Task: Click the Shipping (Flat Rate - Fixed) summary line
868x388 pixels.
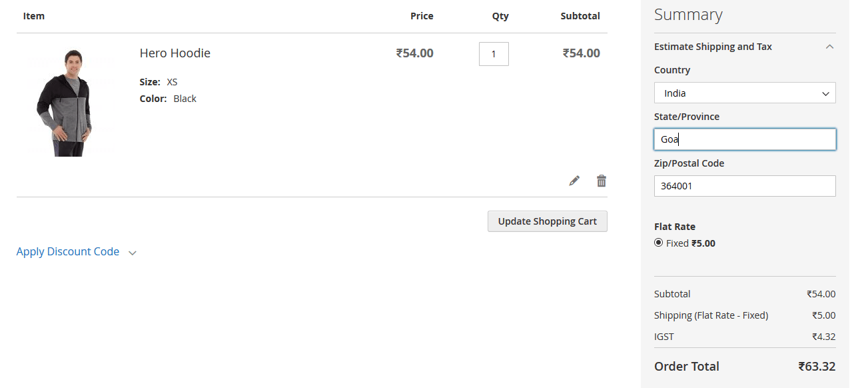Action: pos(711,315)
